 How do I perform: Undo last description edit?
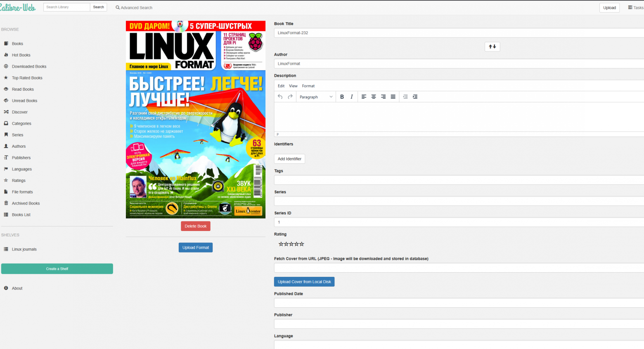(280, 97)
